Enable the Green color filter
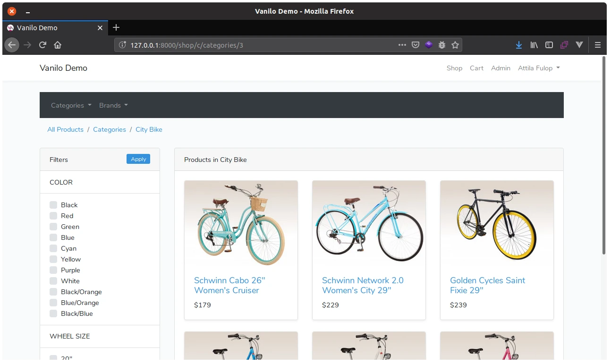 (x=53, y=227)
